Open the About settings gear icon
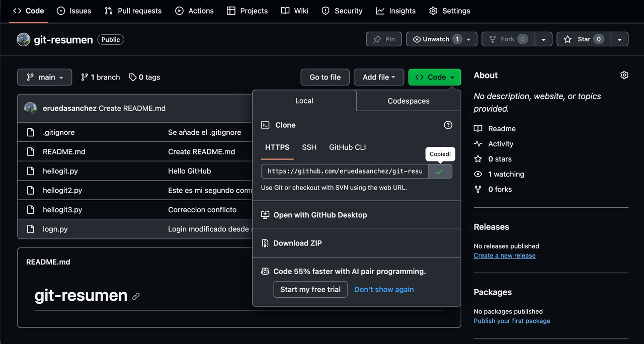Viewport: 644px width, 344px height. tap(624, 75)
